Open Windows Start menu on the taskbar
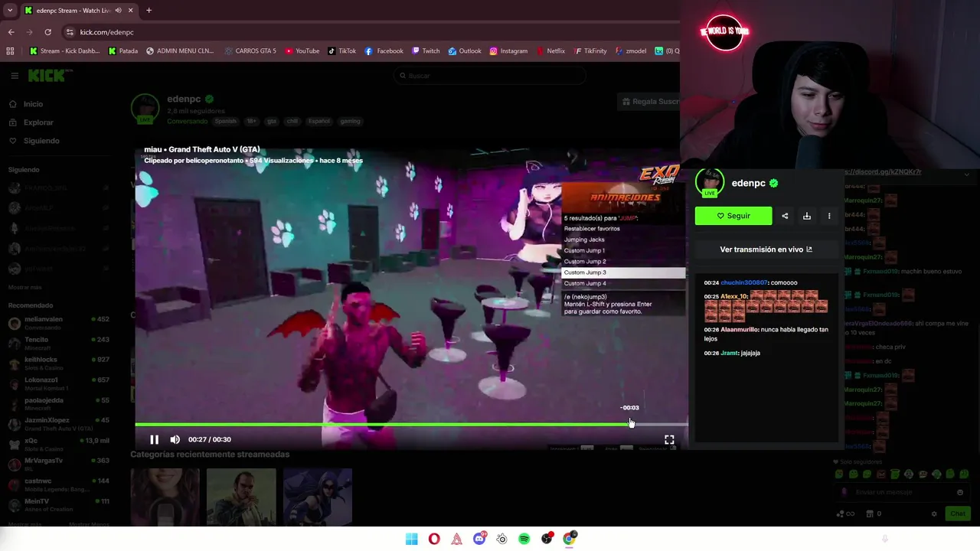980x551 pixels. pos(412,539)
